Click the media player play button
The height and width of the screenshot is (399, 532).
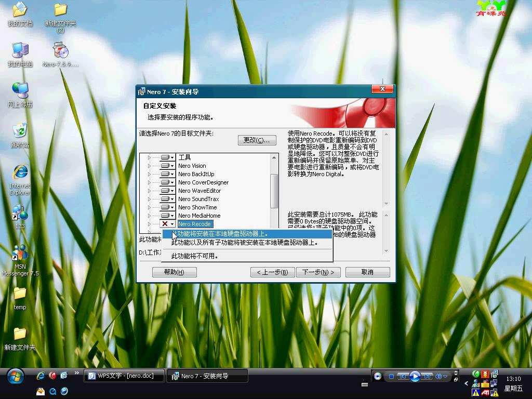(415, 376)
